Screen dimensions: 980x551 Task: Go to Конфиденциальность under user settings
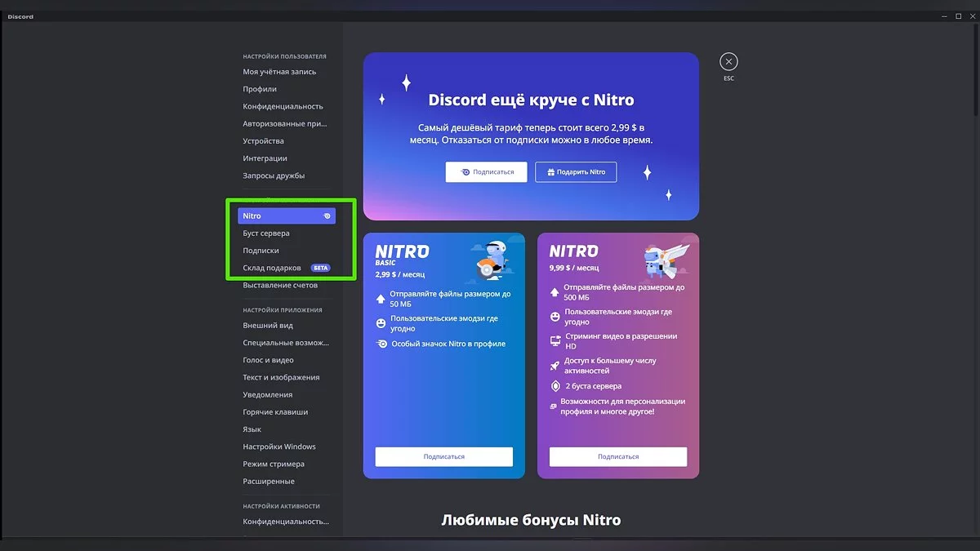click(x=283, y=106)
